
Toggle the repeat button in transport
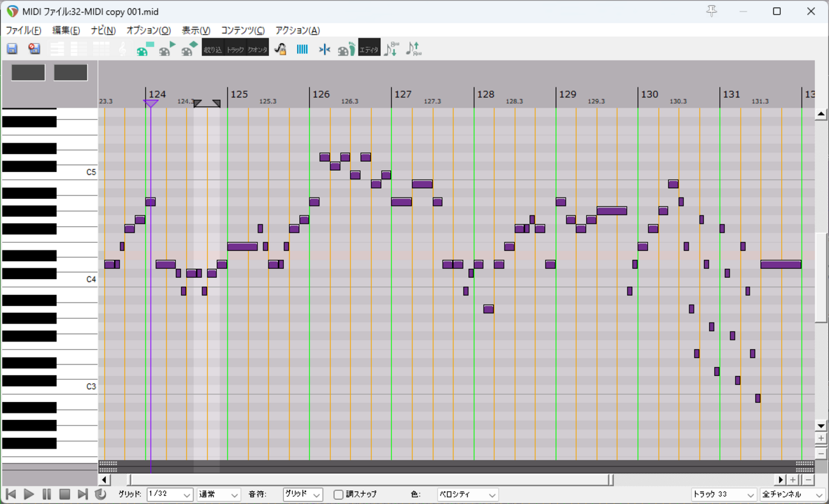tap(100, 494)
